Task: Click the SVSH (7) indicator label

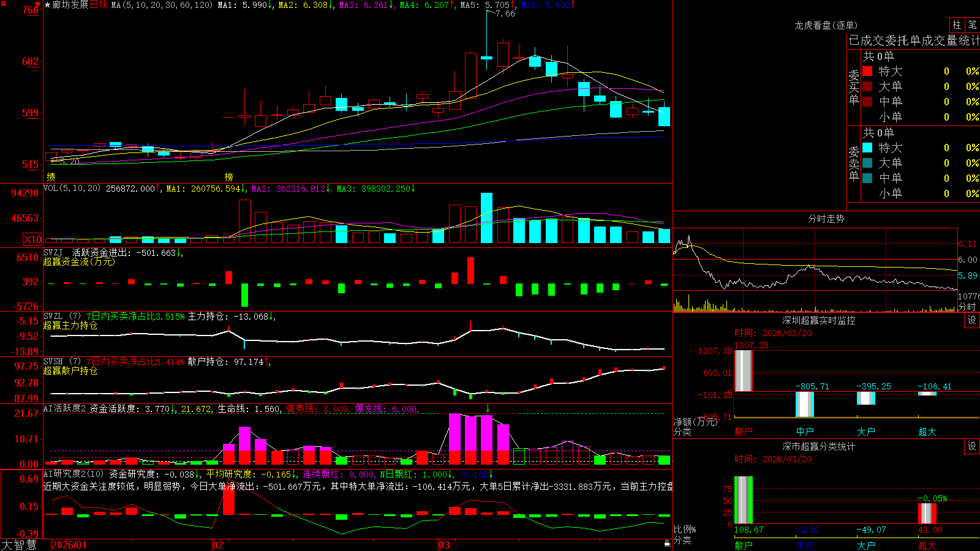Action: click(x=62, y=362)
